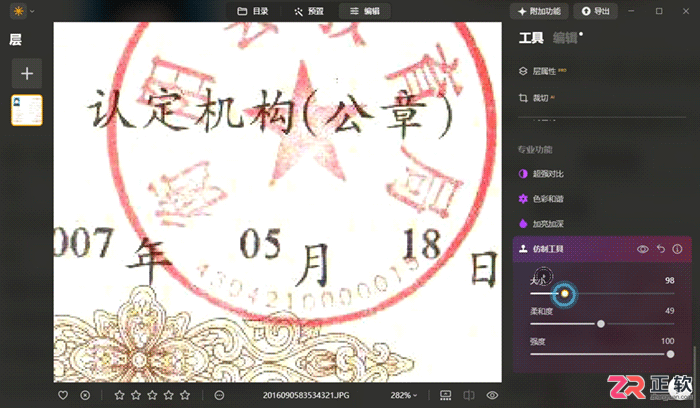700x408 pixels.
Task: Switch to the 目录 catalog tab
Action: pyautogui.click(x=253, y=11)
